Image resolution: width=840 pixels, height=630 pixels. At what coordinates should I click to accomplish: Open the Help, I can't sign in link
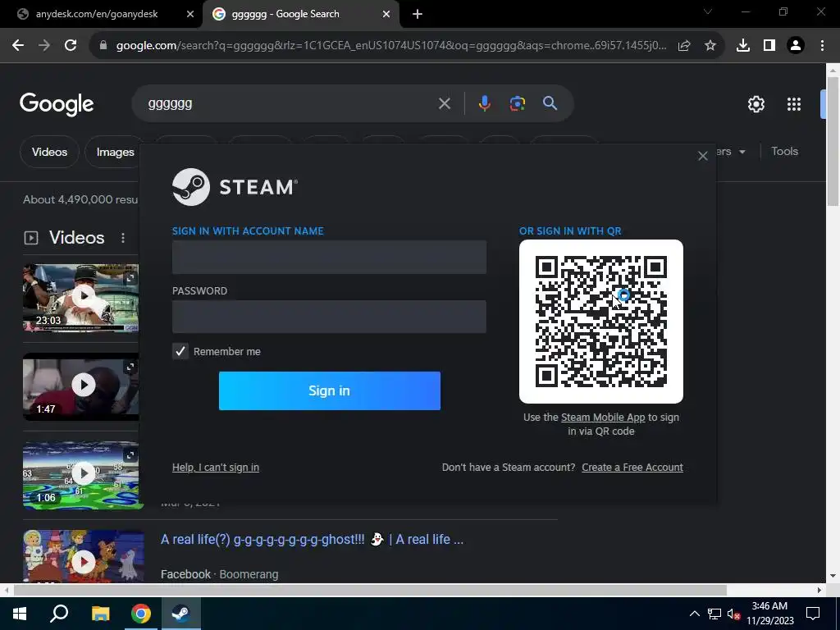click(216, 467)
